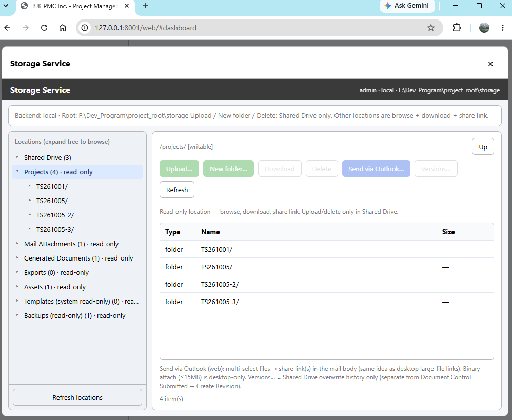The width and height of the screenshot is (512, 420).
Task: Expand the Exports (0) location
Action: point(17,272)
